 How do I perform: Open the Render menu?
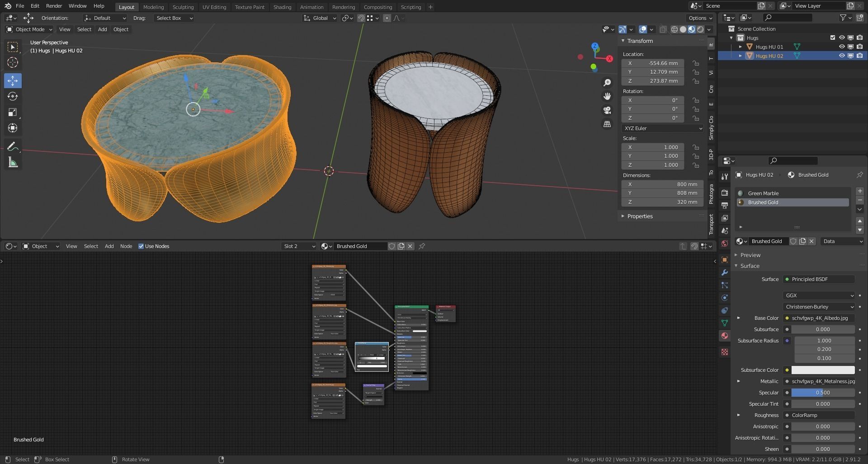click(x=54, y=6)
